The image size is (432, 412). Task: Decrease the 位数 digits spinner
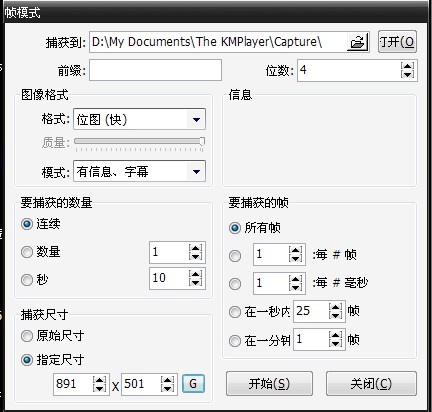click(408, 74)
